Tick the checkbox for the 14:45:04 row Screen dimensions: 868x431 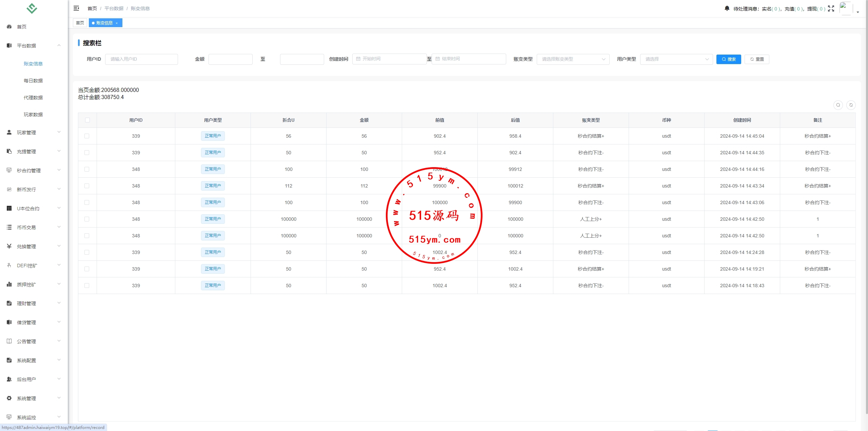(87, 136)
